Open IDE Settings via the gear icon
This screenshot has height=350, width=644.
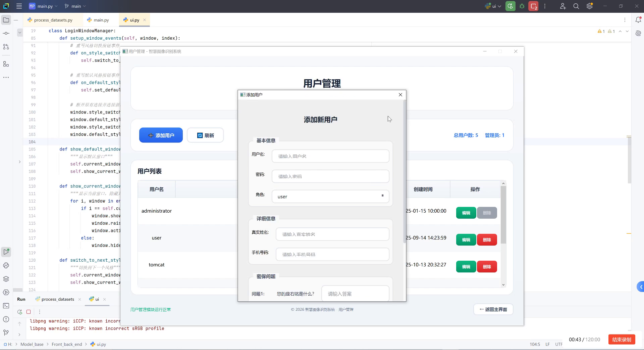pos(589,6)
